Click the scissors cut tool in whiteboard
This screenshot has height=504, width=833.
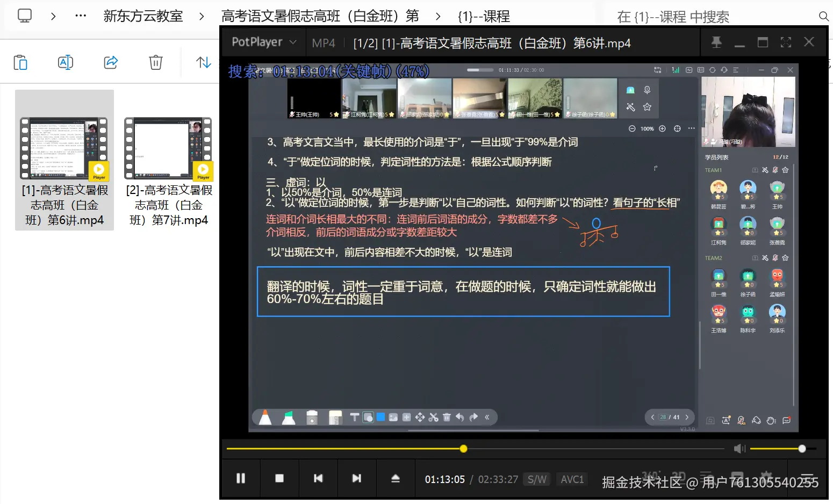[x=433, y=417]
